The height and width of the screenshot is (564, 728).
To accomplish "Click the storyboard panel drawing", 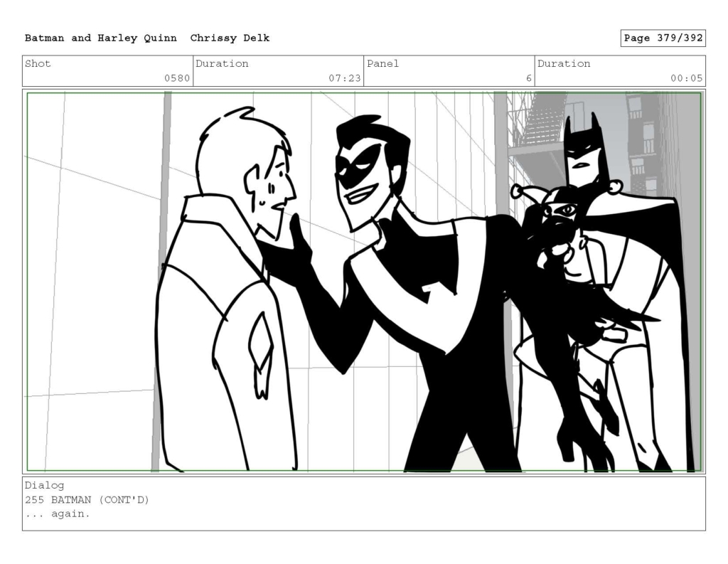I will [x=364, y=282].
